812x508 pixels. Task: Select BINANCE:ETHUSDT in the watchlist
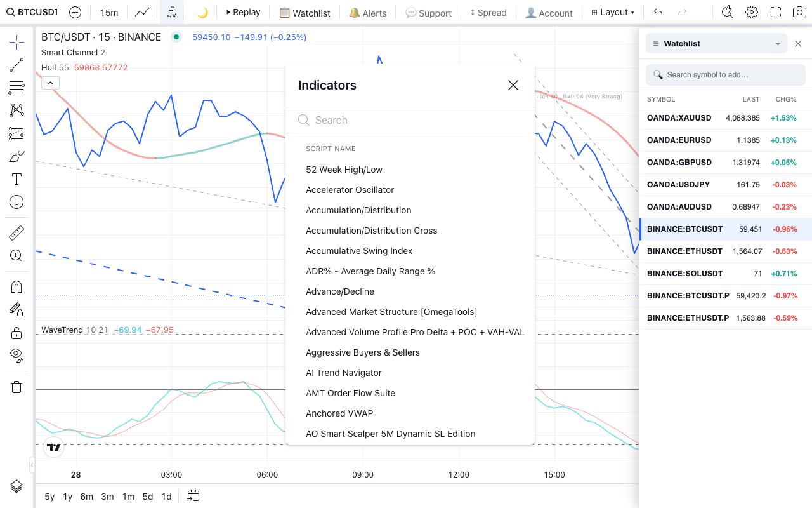(726, 251)
